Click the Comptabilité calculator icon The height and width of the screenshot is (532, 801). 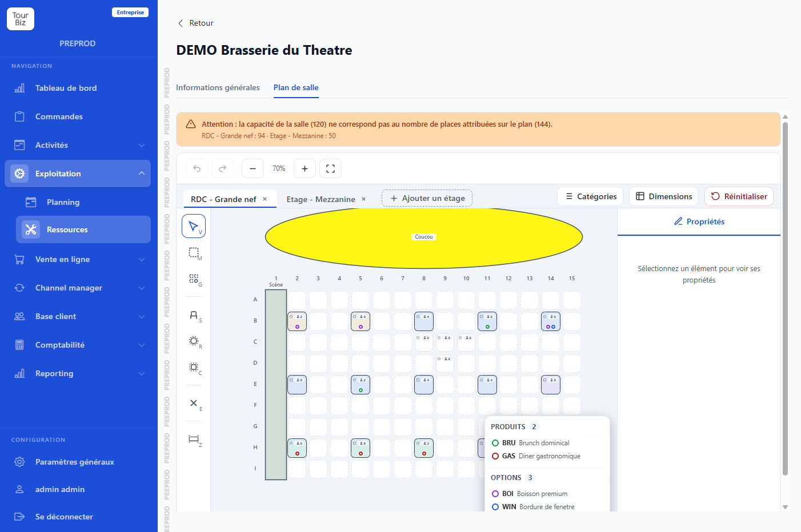coord(19,345)
